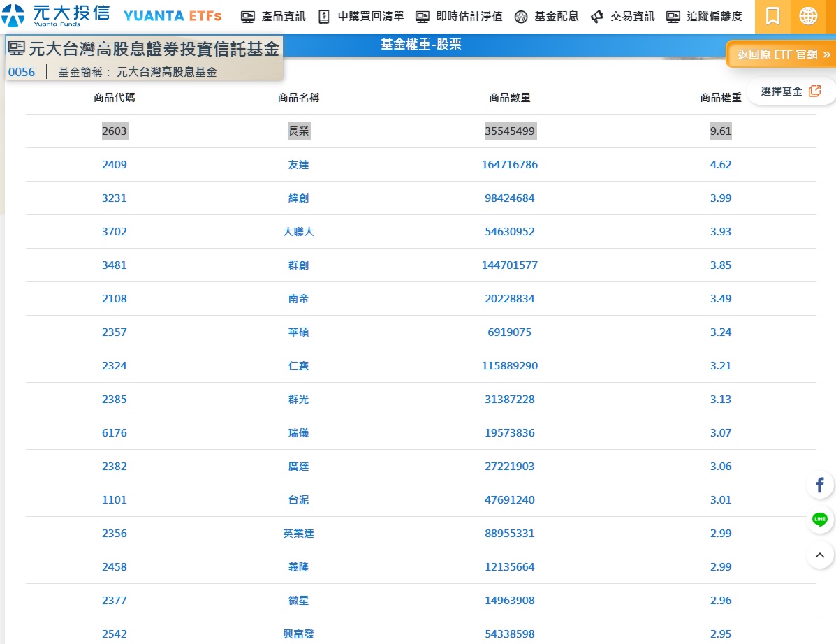Click the bookmark icon in header
Screen dimensions: 836x644
click(x=772, y=16)
